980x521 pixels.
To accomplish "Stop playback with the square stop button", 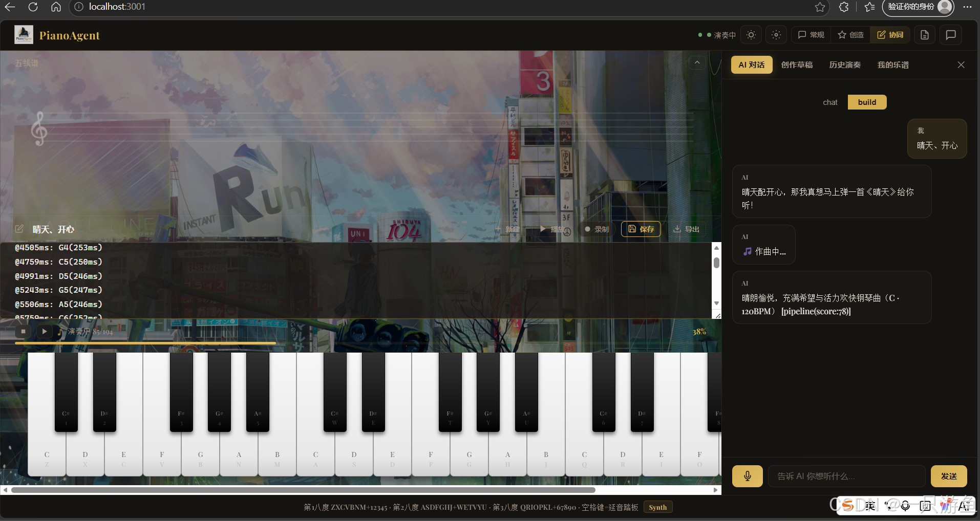I will [x=23, y=331].
